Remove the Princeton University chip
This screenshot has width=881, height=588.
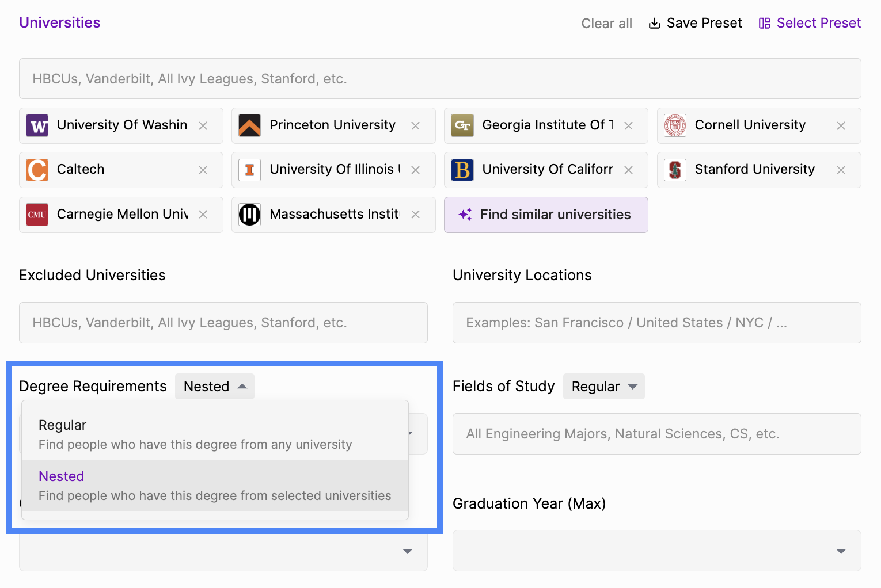pyautogui.click(x=415, y=125)
